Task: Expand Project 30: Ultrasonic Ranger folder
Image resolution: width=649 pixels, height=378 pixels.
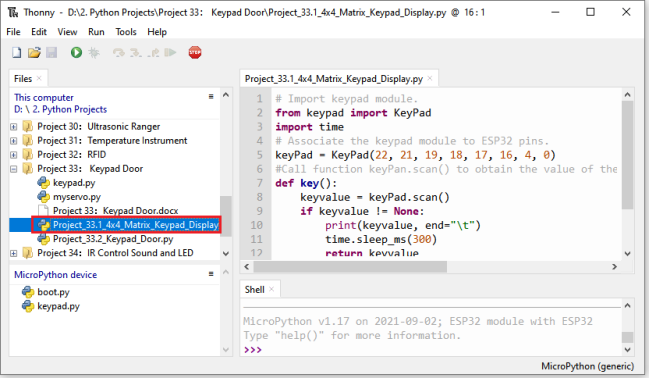Action: pos(14,127)
